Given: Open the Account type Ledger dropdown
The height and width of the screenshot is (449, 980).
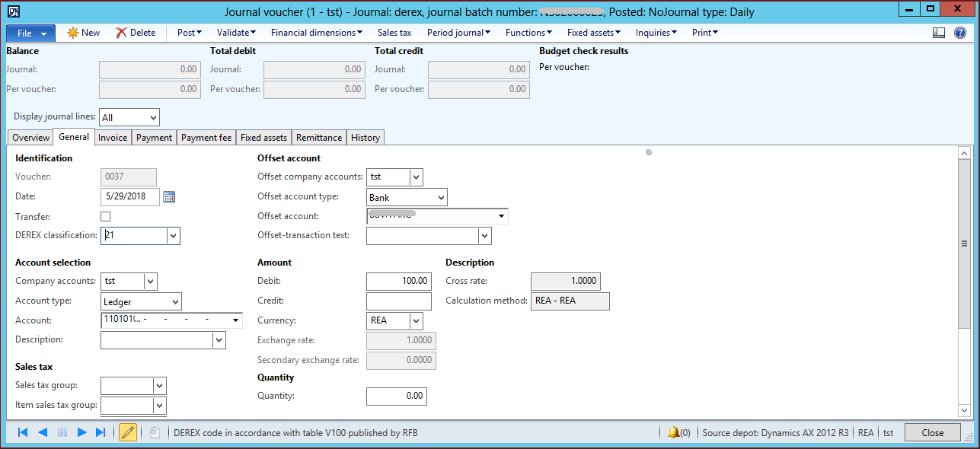Looking at the screenshot, I should point(174,301).
